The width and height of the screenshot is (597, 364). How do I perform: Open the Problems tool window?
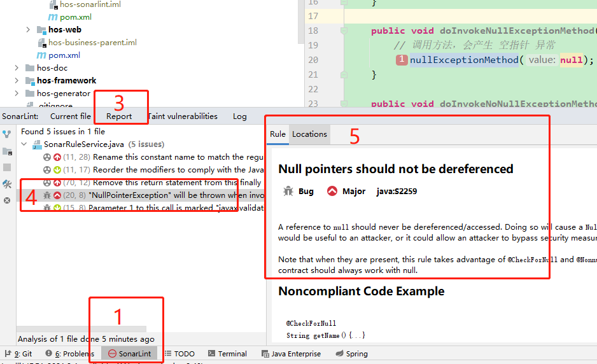(x=69, y=354)
